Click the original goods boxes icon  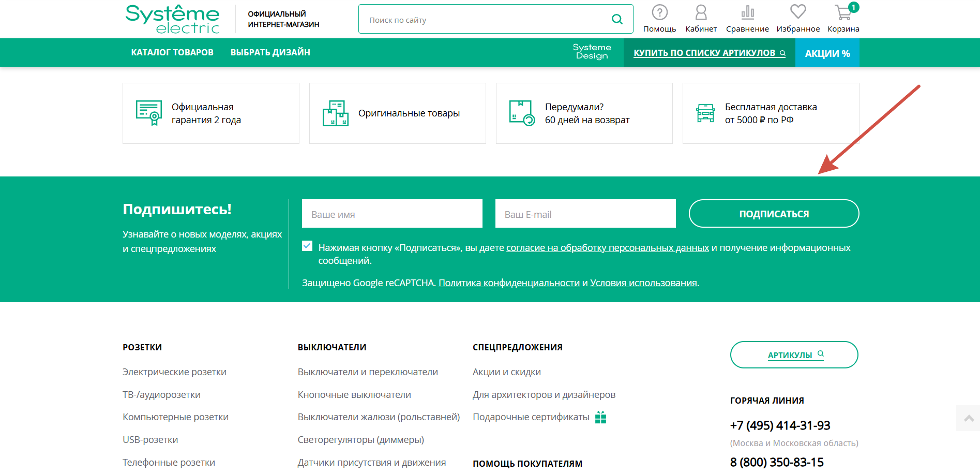coord(335,113)
